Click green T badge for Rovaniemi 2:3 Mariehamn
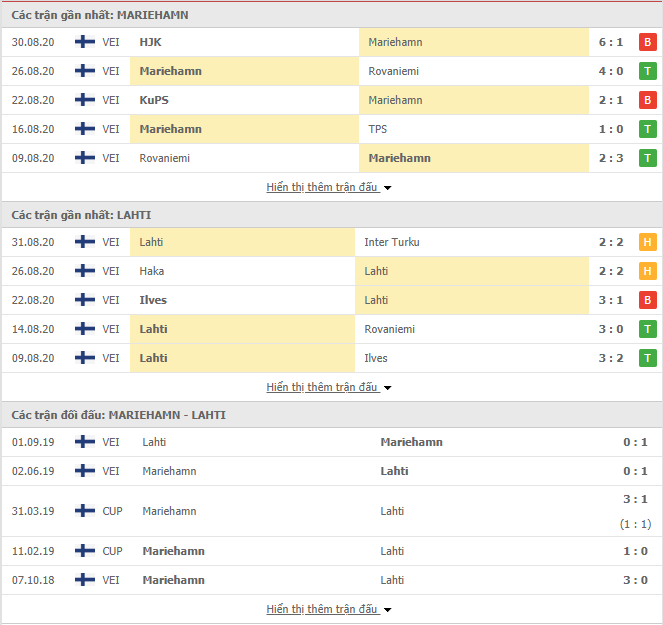 [648, 158]
